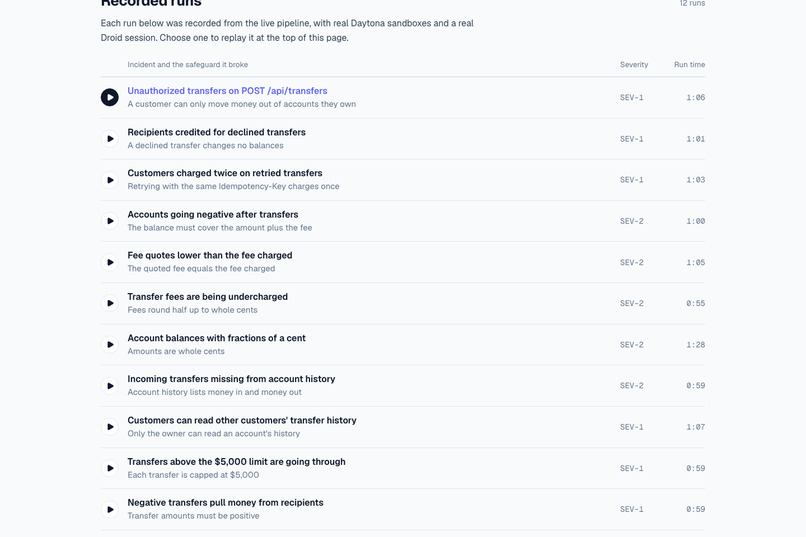The height and width of the screenshot is (537, 806).
Task: Select Transfer fees are being undercharged title
Action: point(208,297)
